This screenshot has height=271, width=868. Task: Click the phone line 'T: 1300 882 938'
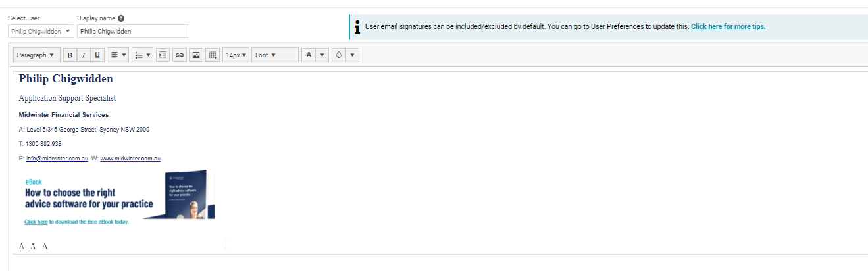click(40, 144)
